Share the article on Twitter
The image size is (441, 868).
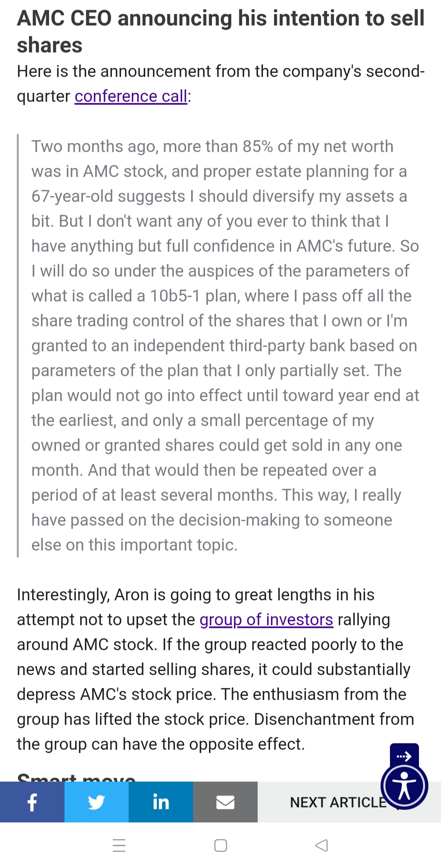96,802
